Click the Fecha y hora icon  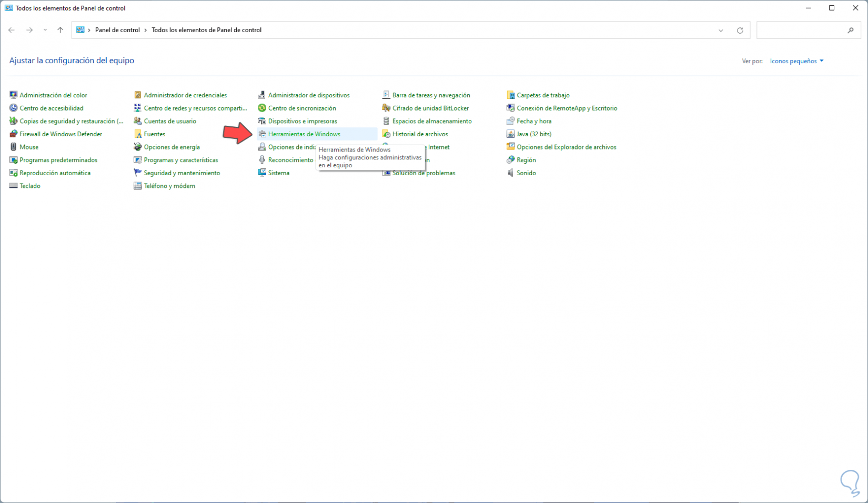click(x=510, y=121)
